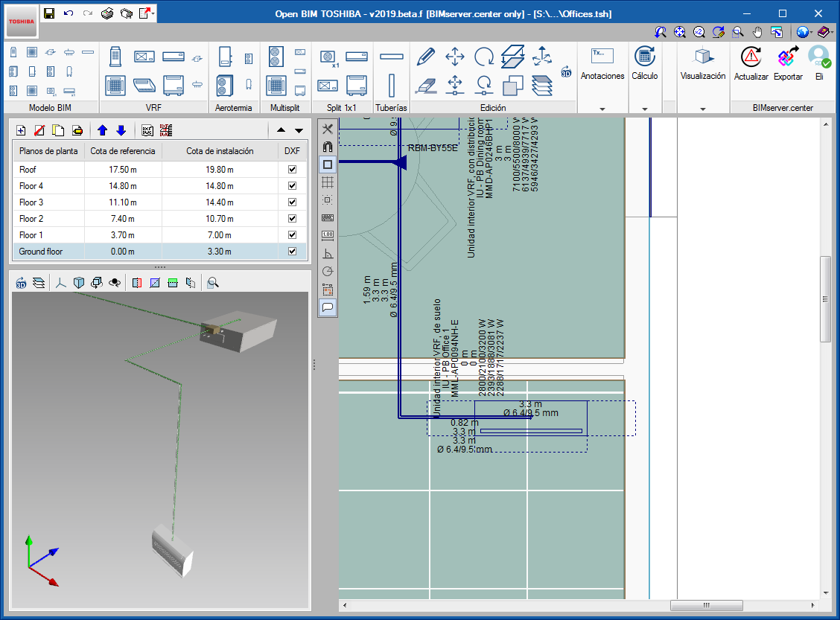The width and height of the screenshot is (840, 620).
Task: Select the Rotate tool in Edición
Action: pos(484,57)
